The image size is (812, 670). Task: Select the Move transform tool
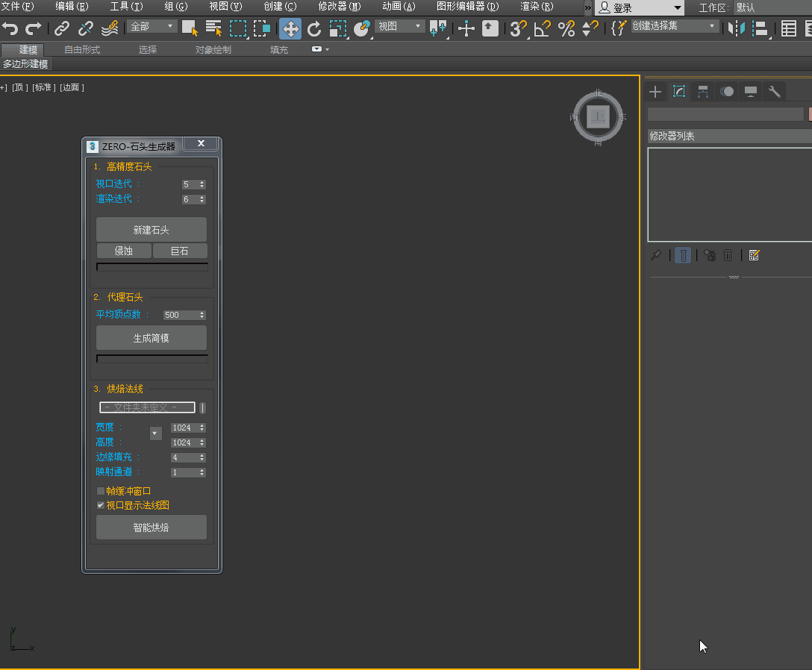(x=290, y=28)
